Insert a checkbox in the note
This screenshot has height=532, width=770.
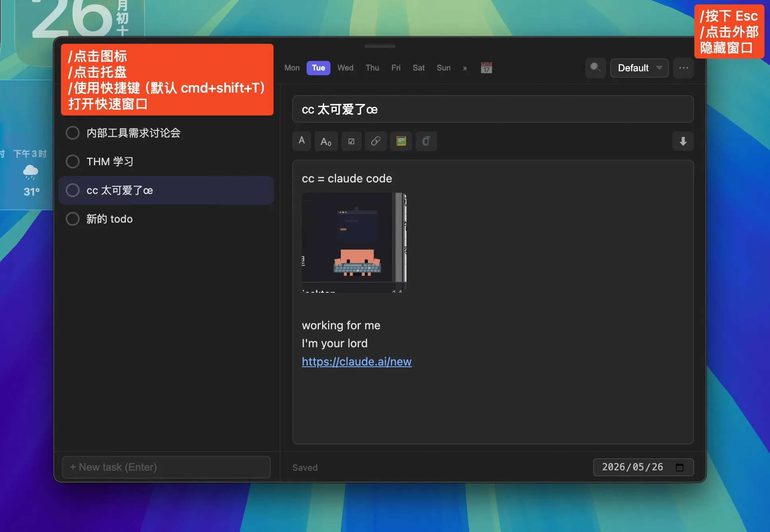[x=351, y=141]
